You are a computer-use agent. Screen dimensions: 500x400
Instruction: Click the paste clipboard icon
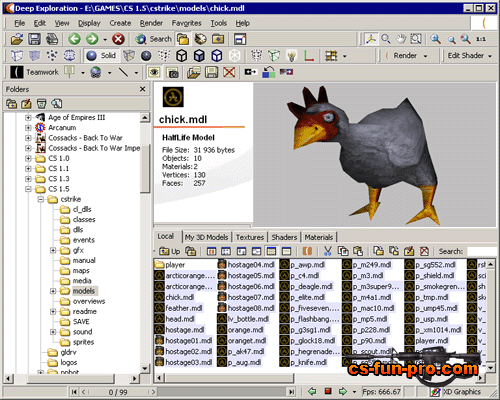click(x=358, y=251)
